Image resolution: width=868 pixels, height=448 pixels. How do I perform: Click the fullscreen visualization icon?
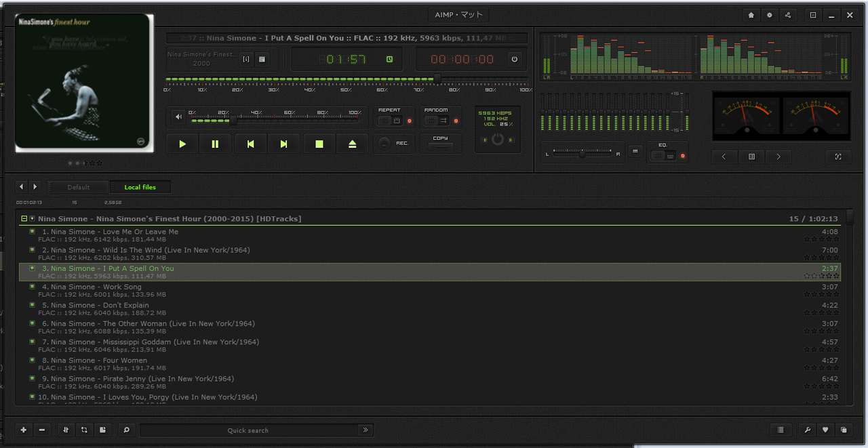click(838, 157)
